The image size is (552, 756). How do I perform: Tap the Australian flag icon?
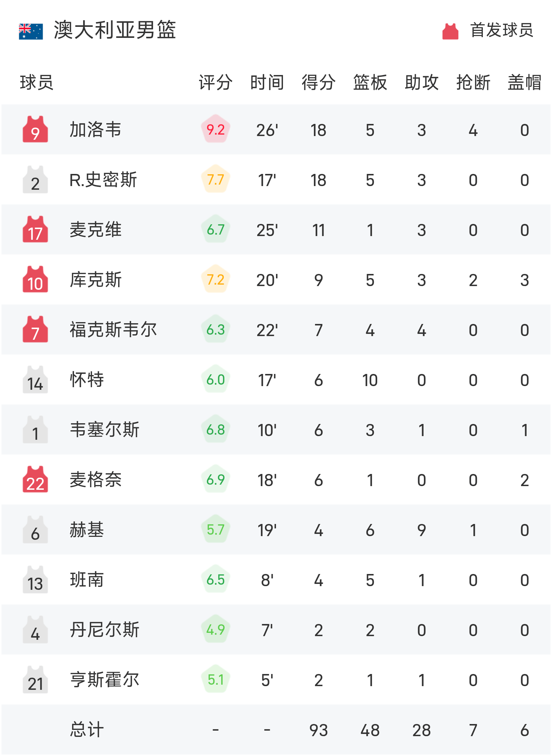tap(31, 32)
